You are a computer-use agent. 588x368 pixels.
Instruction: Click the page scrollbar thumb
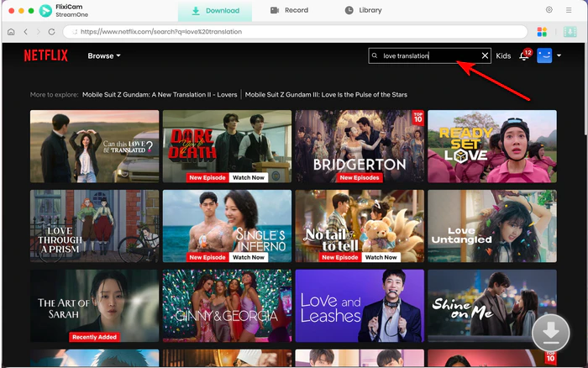(585, 90)
